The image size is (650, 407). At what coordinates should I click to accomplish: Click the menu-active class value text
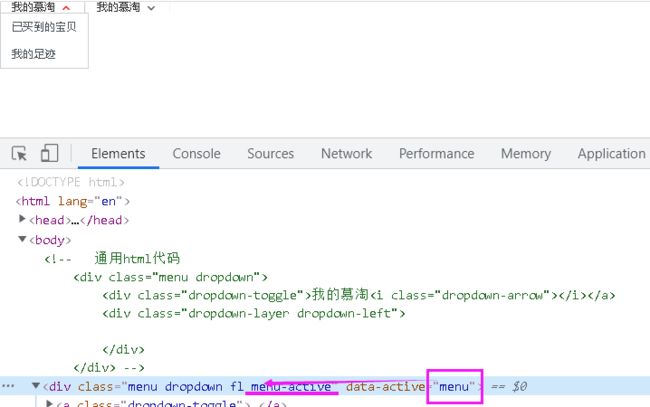point(291,387)
